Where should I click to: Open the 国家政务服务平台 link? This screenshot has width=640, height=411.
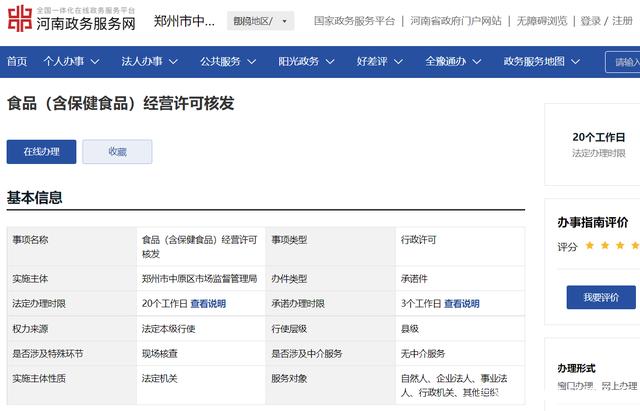coord(354,21)
